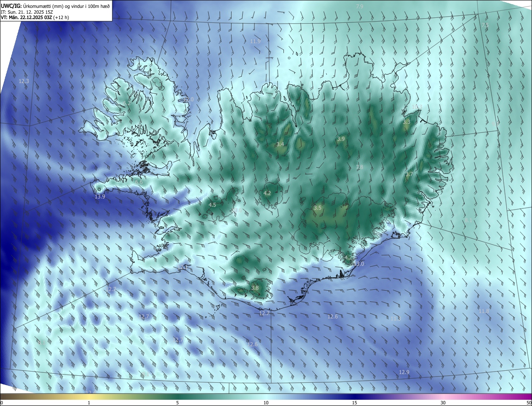Viewport: 532px width, 406px height.
Task: Click the 30 tick on the color scale
Action: click(x=443, y=403)
